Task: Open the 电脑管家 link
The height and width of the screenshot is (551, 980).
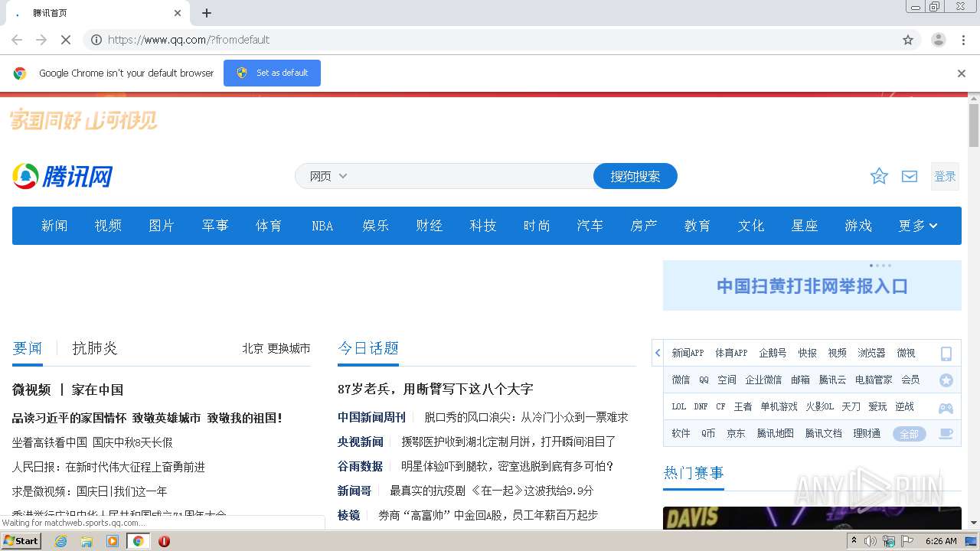Action: 874,380
